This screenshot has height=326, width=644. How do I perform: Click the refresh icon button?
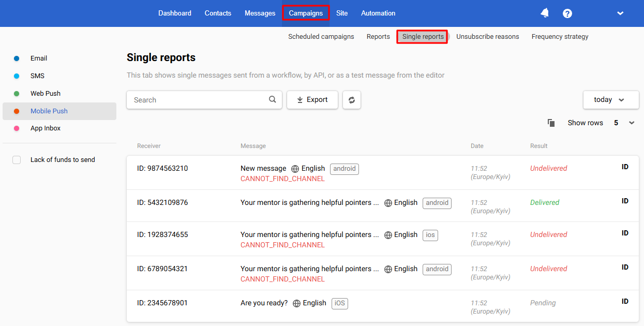352,100
